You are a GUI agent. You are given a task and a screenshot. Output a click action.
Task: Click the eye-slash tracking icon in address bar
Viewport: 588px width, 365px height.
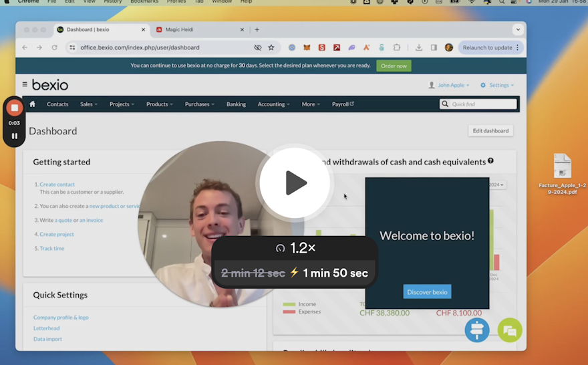[x=258, y=47]
